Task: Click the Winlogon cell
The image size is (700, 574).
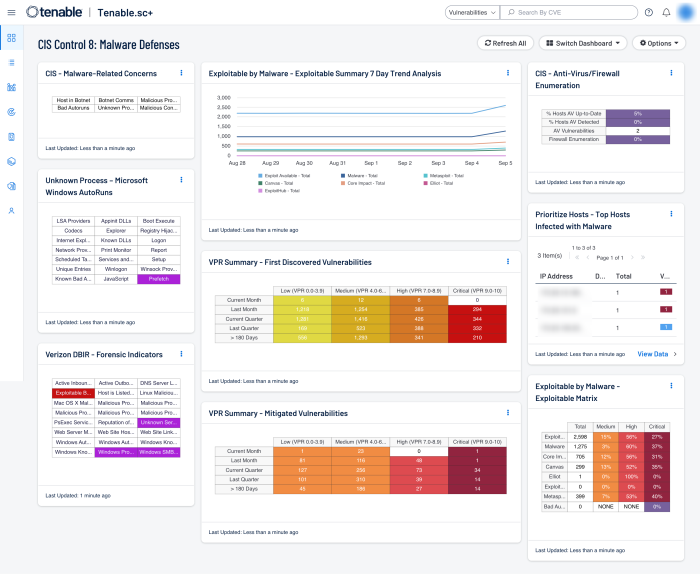Action: point(116,269)
